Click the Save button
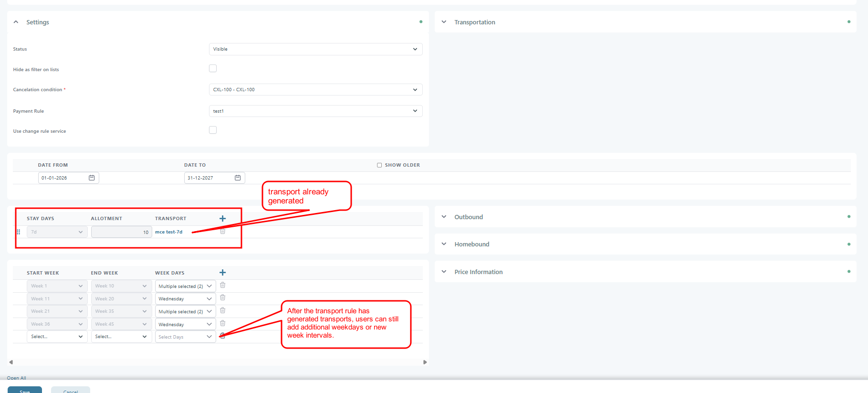Image resolution: width=868 pixels, height=393 pixels. 25,390
